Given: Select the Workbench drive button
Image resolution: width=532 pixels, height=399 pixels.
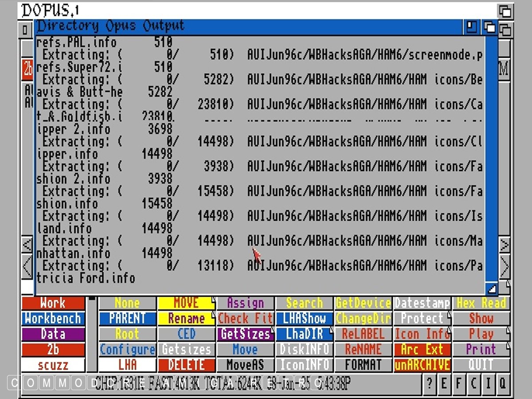Looking at the screenshot, I should pos(53,319).
